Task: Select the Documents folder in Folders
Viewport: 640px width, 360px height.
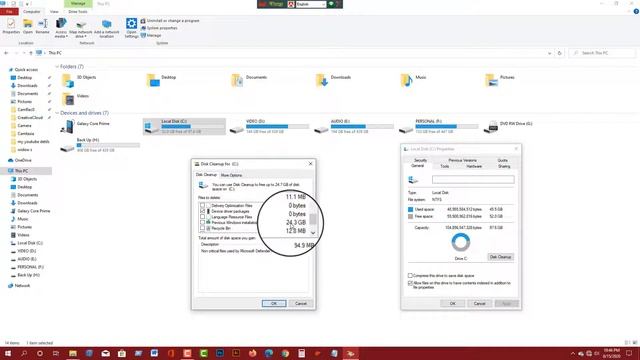Action: tap(249, 80)
